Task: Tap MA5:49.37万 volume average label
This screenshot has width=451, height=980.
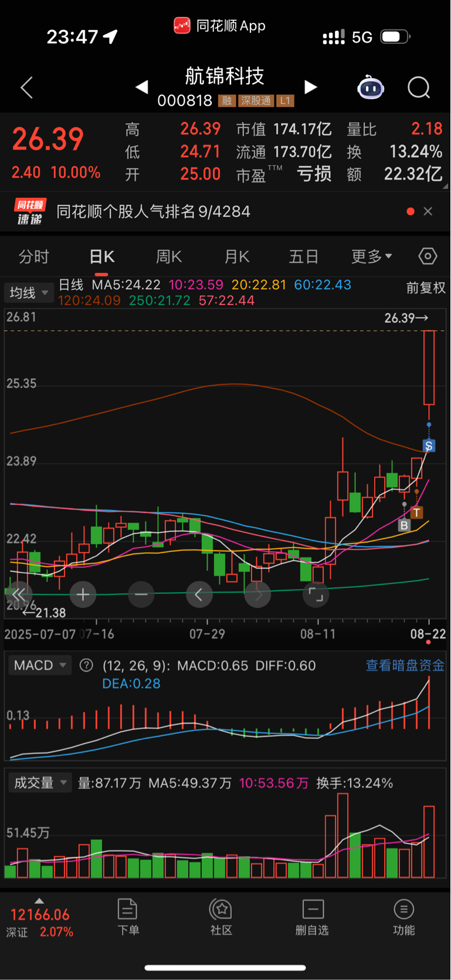Action: tap(190, 783)
